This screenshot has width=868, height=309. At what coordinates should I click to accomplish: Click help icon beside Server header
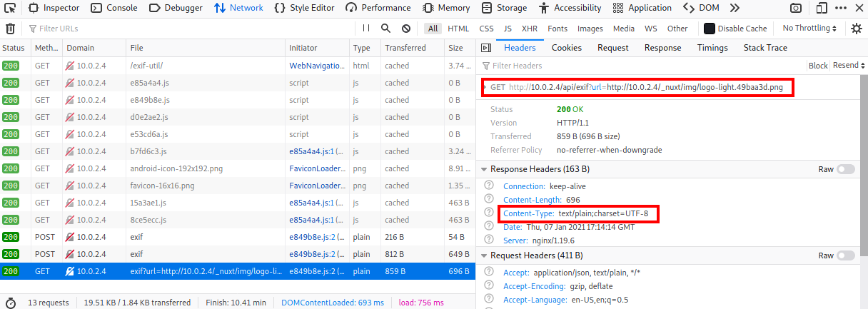489,240
